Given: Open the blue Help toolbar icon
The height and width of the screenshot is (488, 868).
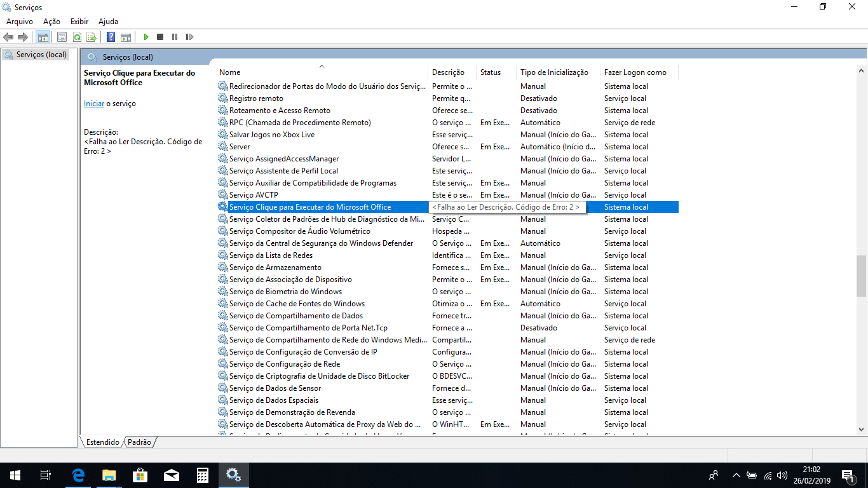Looking at the screenshot, I should click(111, 37).
